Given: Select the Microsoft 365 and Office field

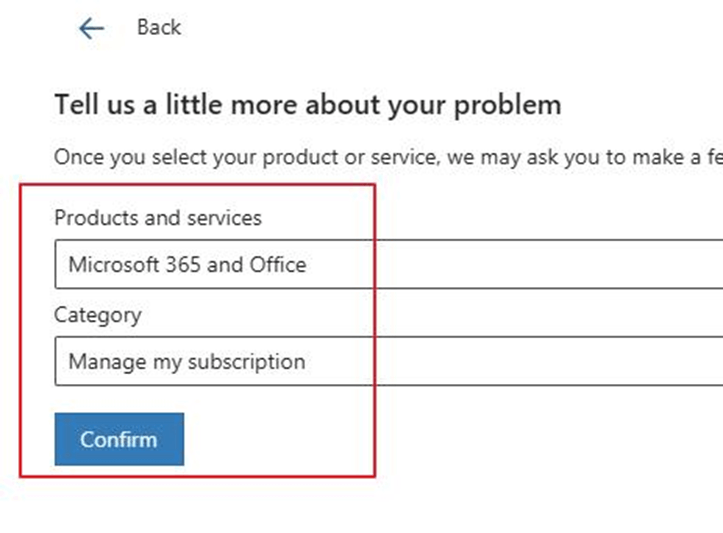Looking at the screenshot, I should click(x=389, y=264).
